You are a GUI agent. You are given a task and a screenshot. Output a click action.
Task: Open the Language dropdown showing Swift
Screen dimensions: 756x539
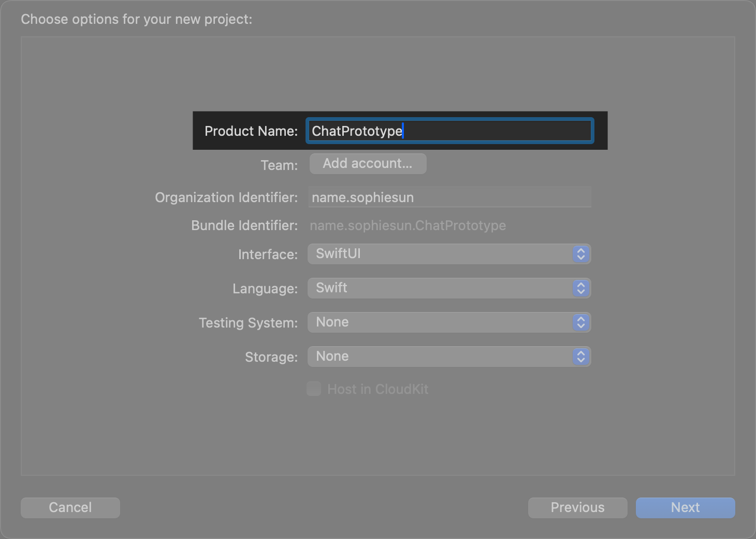pos(440,288)
